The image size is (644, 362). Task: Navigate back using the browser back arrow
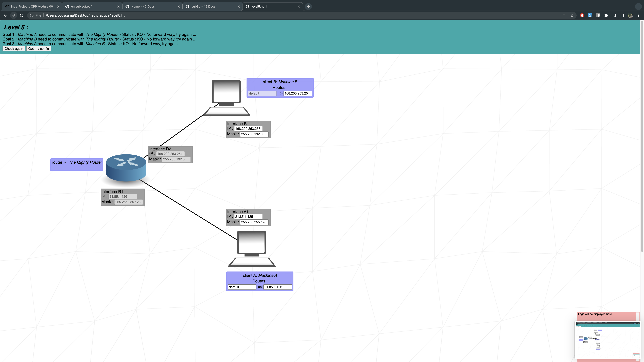coord(5,15)
